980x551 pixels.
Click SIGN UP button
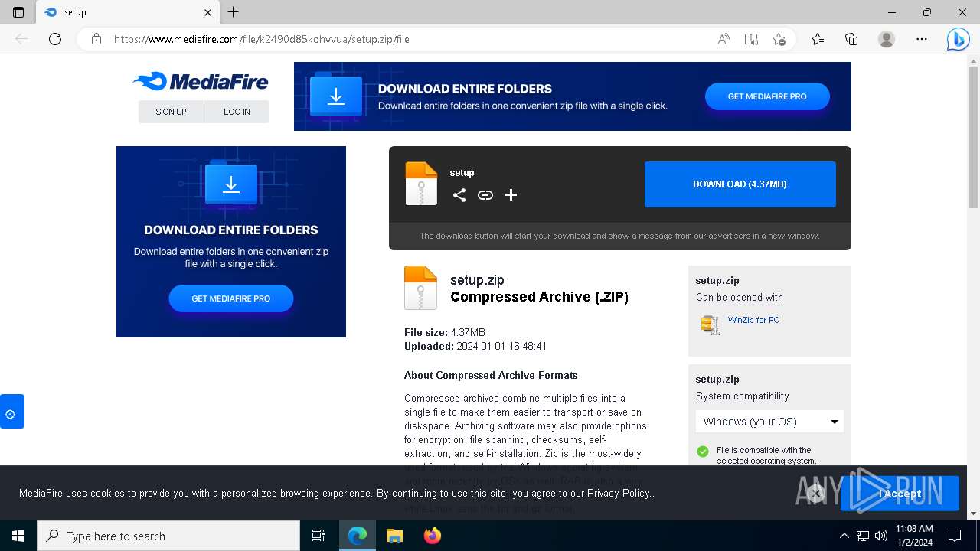tap(171, 112)
